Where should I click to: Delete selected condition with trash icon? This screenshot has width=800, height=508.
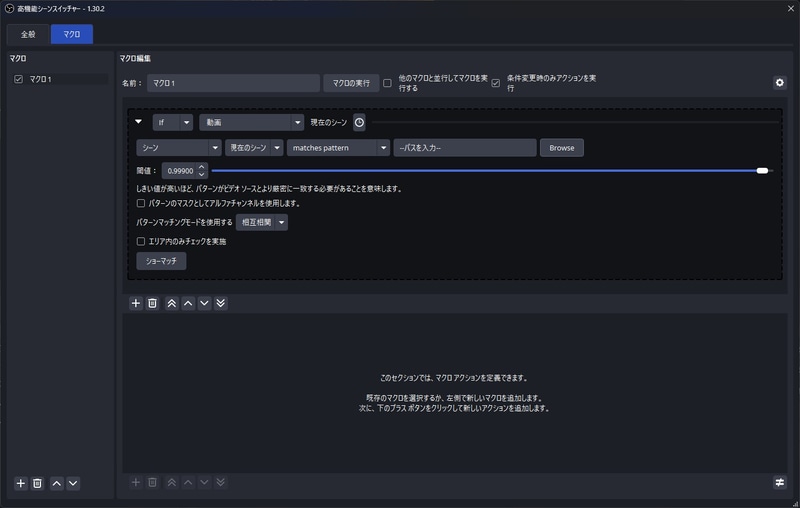(153, 303)
